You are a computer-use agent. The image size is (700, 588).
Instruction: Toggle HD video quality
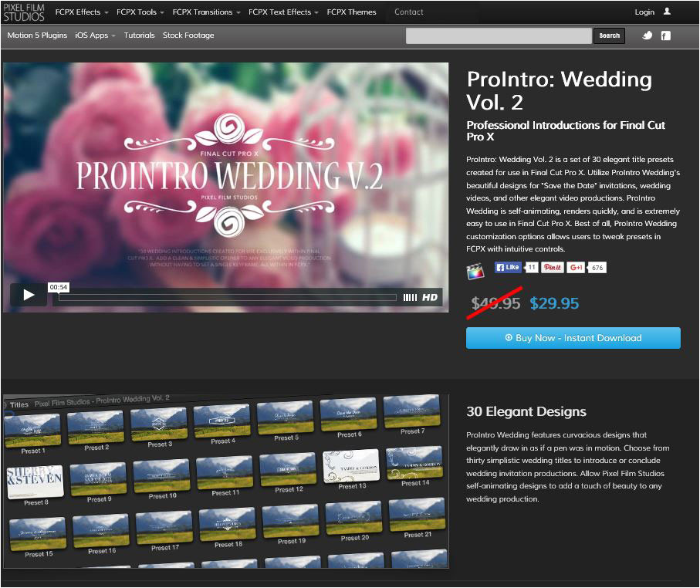click(430, 297)
